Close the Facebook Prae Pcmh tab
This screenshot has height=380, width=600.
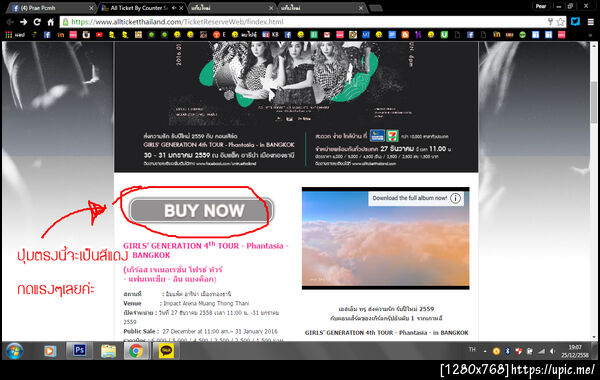91,8
